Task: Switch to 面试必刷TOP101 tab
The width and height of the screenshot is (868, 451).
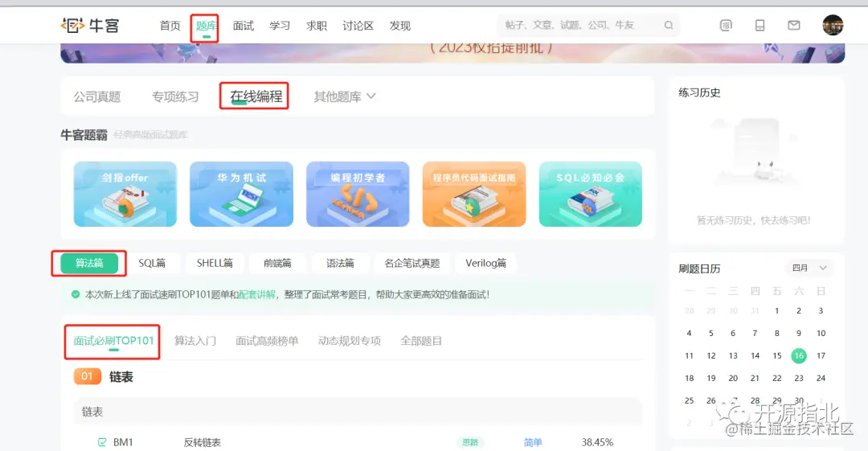Action: (x=113, y=341)
